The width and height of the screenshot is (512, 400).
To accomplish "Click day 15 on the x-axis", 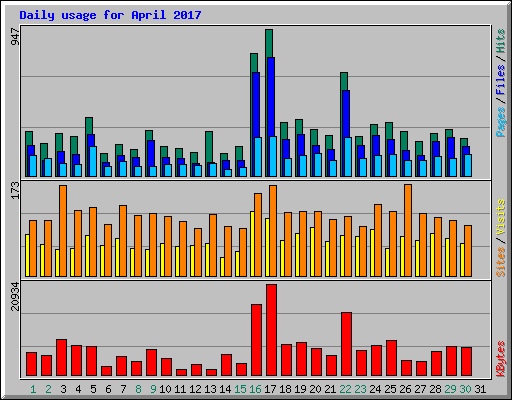I will pos(240,389).
